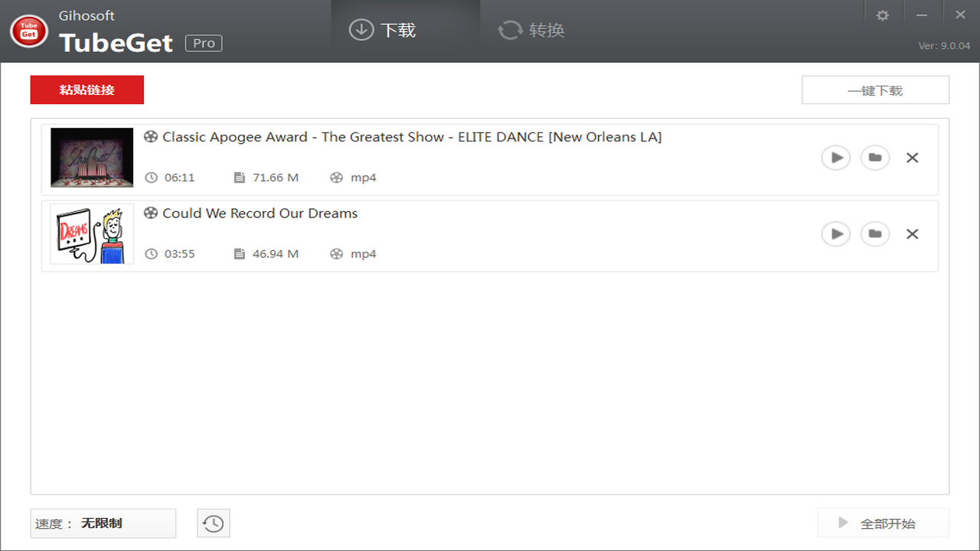Remove Could We Record Our Dreams from list
This screenshot has width=980, height=551.
coord(912,234)
